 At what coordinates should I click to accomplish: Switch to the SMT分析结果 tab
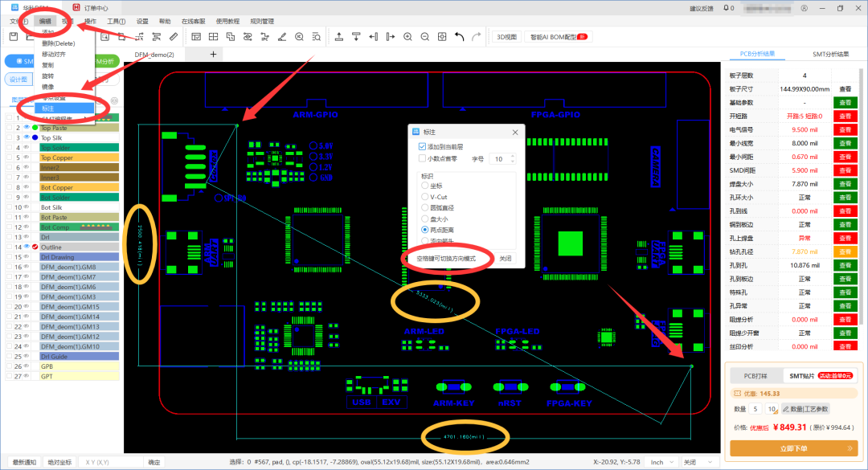point(830,54)
